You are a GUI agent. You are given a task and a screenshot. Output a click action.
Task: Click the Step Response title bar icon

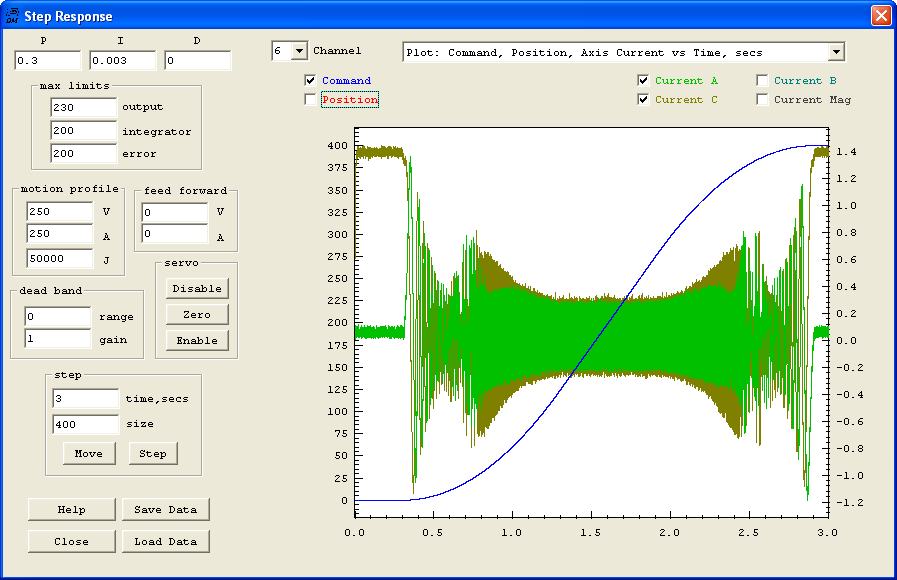tap(13, 15)
